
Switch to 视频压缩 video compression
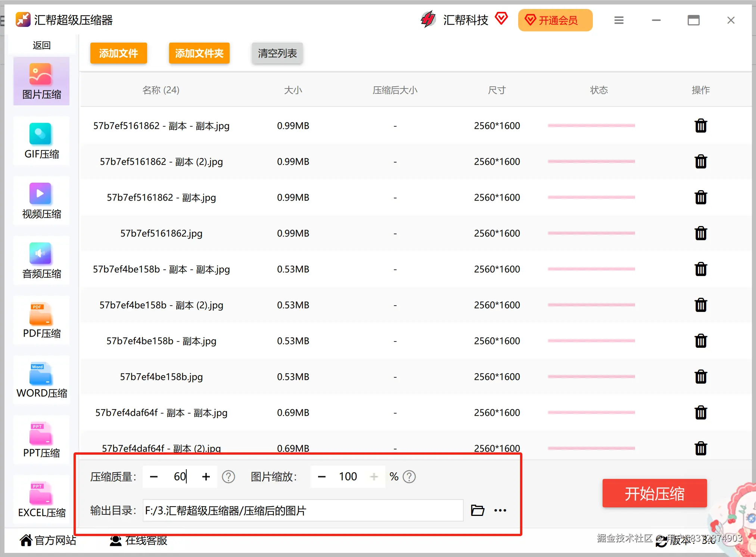[x=41, y=201]
